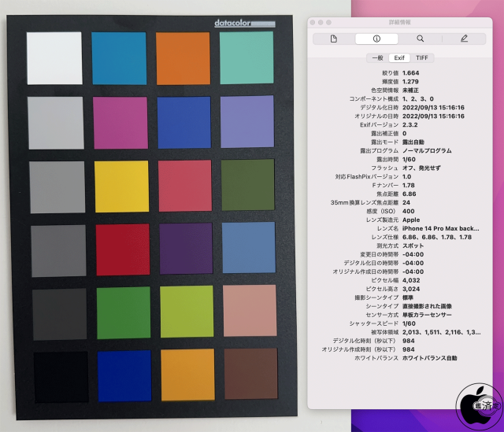Click the black patch on the chart
The height and width of the screenshot is (432, 504).
(56, 378)
